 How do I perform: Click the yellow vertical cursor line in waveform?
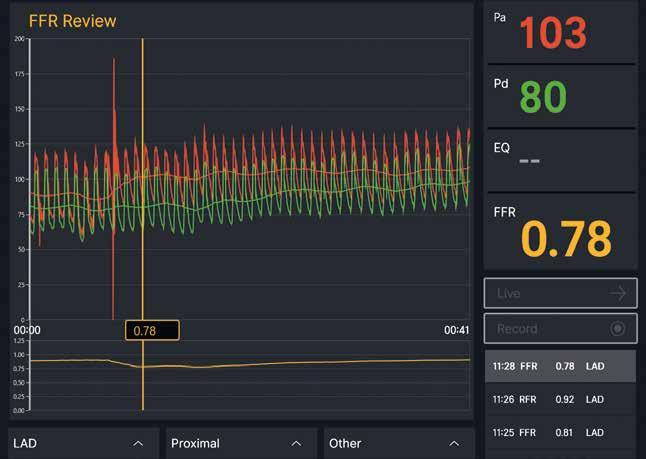coord(143,179)
